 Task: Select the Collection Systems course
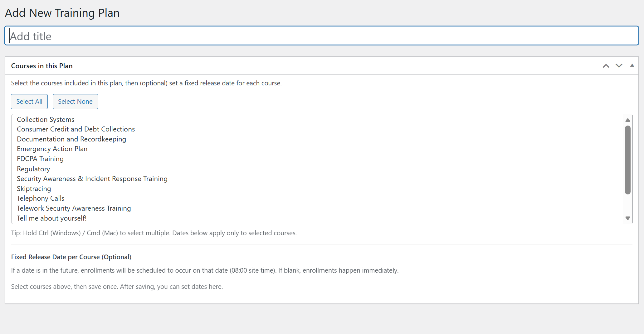coord(46,120)
